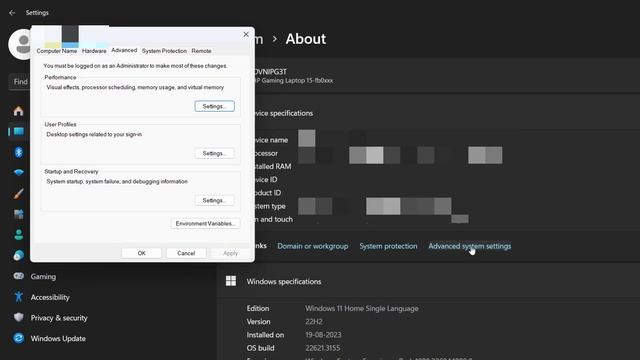Switch to the System Protection tab

164,51
